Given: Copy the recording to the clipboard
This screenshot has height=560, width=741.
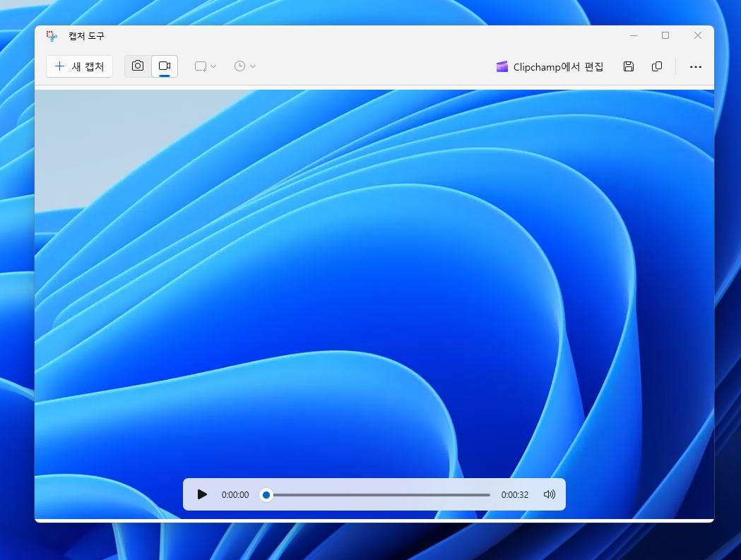Looking at the screenshot, I should coord(656,66).
